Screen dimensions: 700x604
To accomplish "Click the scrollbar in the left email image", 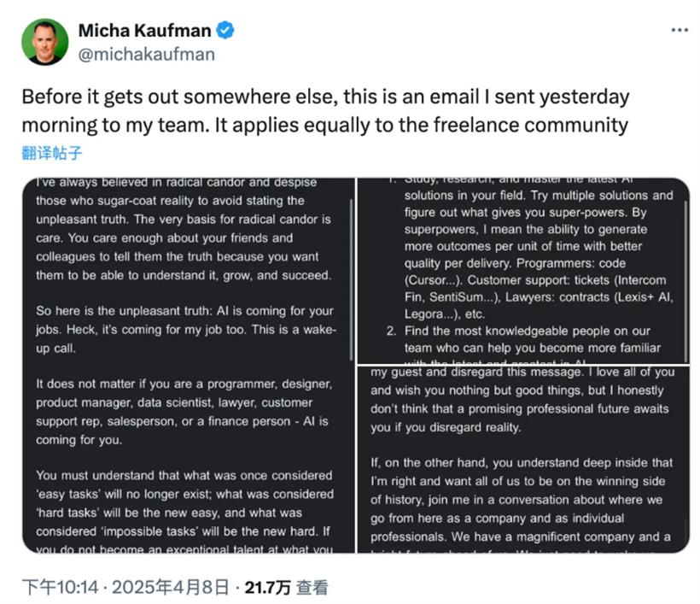I will click(351, 279).
